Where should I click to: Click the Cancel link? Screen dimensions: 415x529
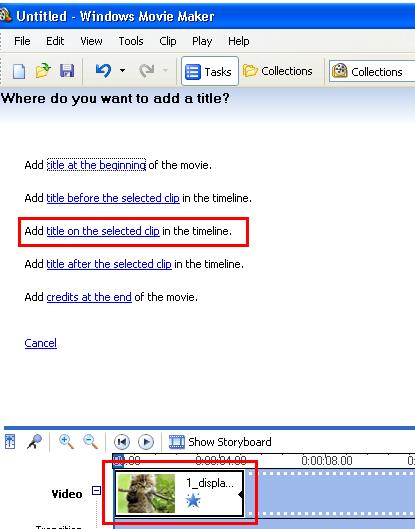(x=40, y=343)
